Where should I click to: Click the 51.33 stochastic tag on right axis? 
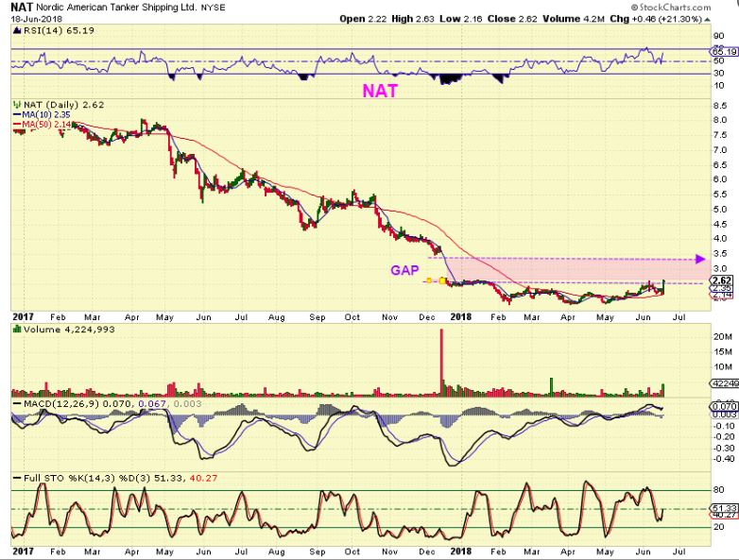pos(725,508)
